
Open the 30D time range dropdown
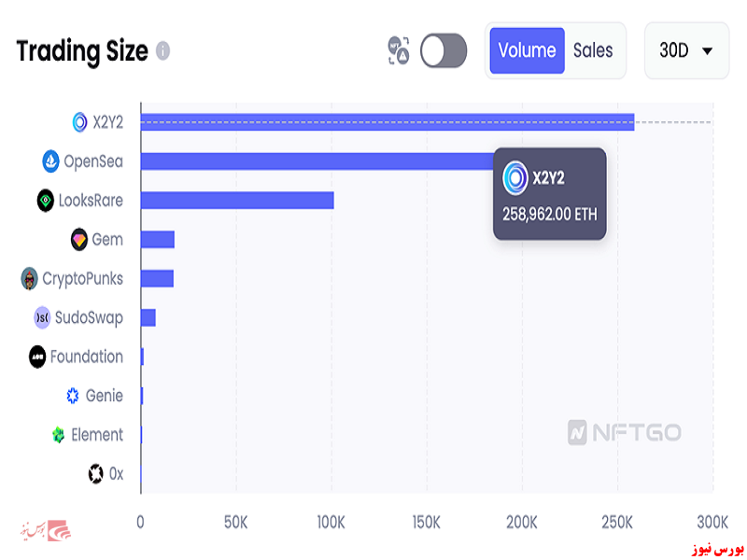click(x=686, y=50)
